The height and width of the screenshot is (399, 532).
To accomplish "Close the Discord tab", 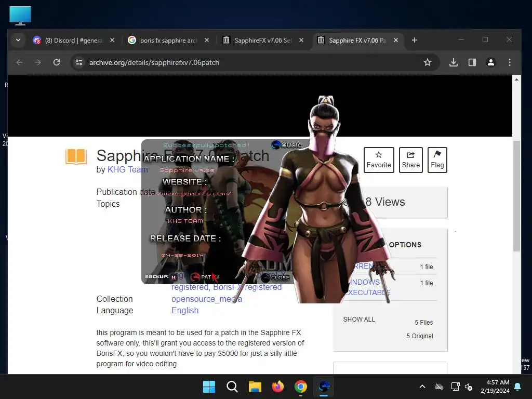I will (112, 40).
